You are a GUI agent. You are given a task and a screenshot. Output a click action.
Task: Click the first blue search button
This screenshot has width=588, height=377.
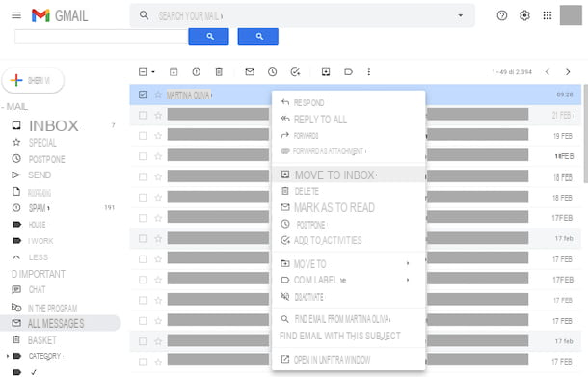point(208,37)
